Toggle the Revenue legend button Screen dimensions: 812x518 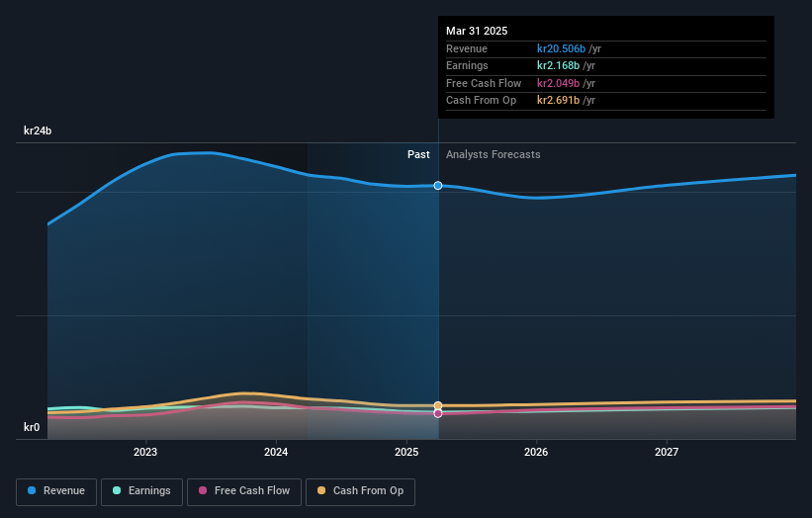coord(56,491)
